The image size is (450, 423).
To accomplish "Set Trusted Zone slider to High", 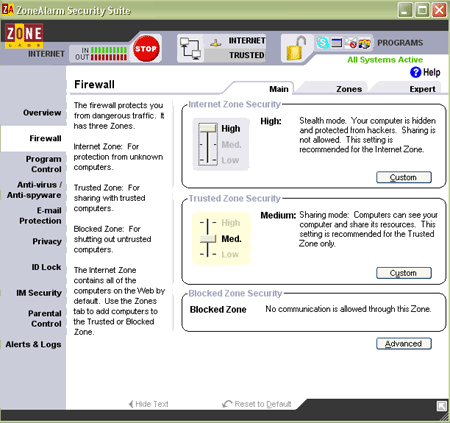I will [230, 223].
